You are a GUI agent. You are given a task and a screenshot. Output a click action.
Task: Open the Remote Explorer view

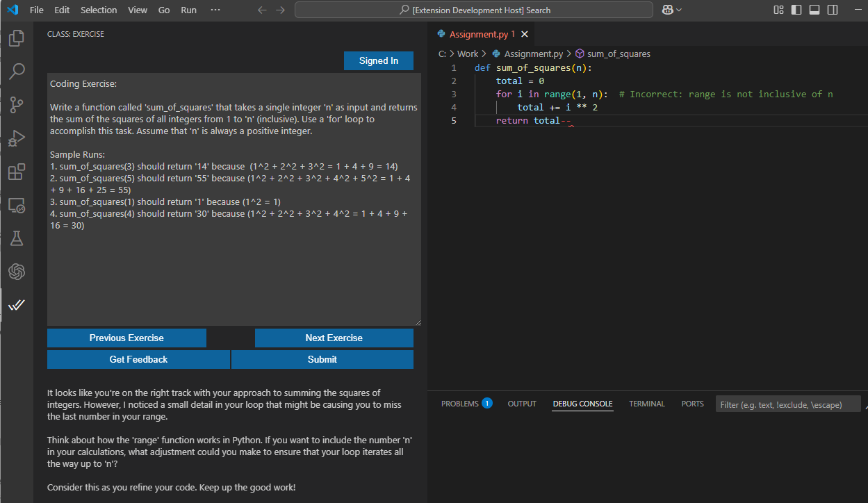(17, 206)
